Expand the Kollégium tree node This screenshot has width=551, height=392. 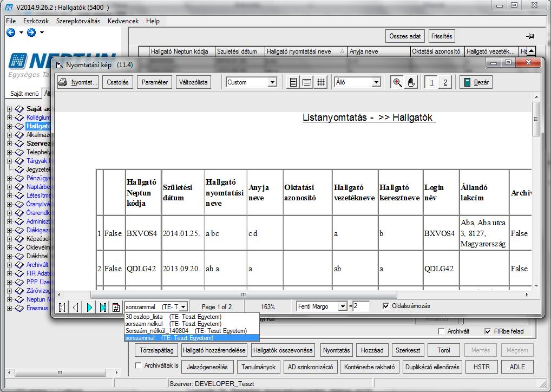10,118
